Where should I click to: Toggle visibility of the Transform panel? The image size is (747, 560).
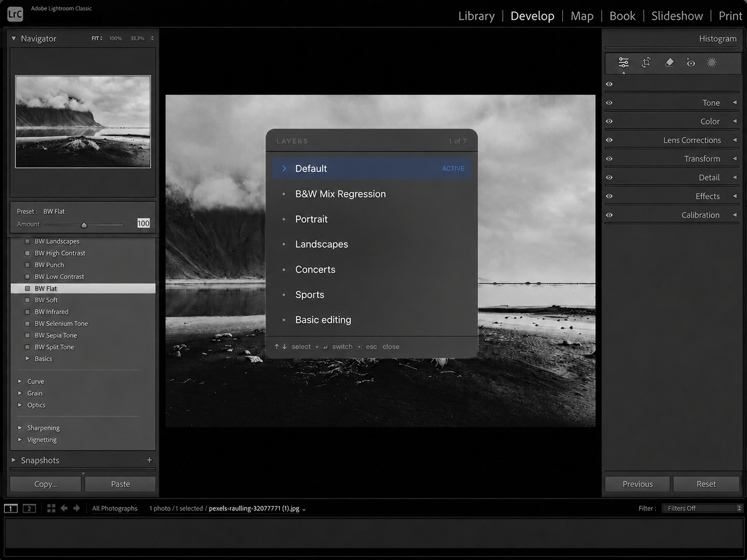coord(609,159)
